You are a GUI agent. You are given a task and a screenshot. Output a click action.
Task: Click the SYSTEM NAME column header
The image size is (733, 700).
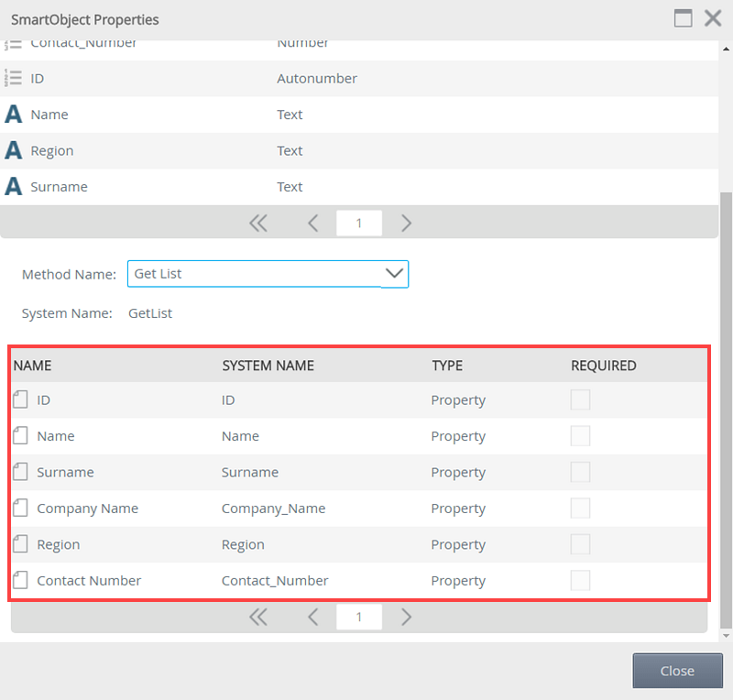tap(268, 366)
